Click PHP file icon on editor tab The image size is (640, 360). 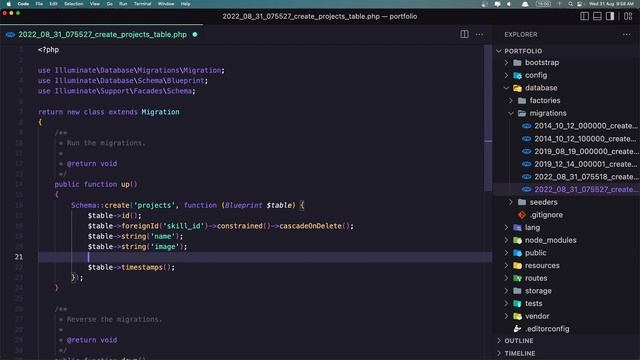(x=11, y=35)
